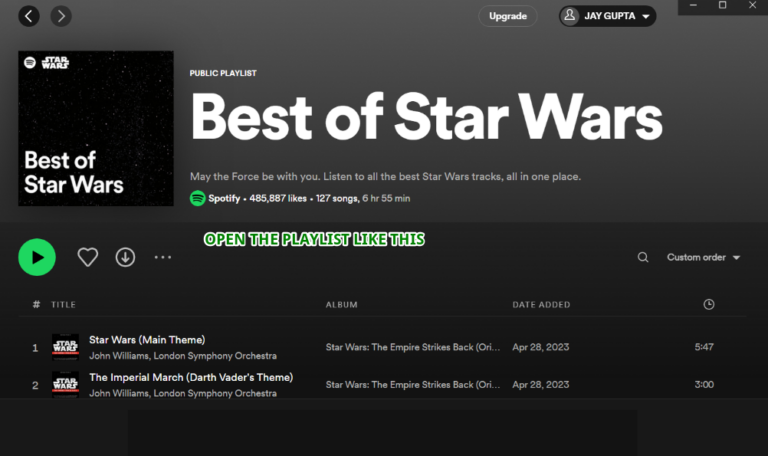Open the album link for track 1
This screenshot has width=768, height=456.
(413, 347)
